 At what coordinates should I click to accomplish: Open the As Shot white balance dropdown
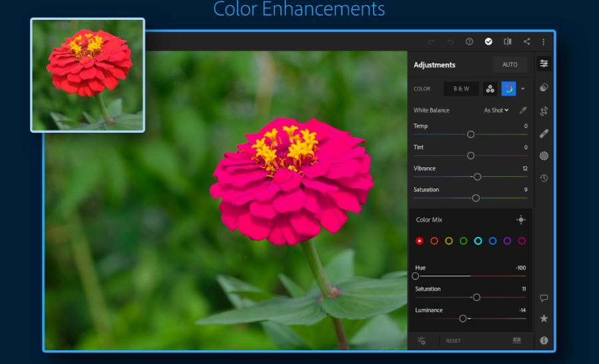pyautogui.click(x=497, y=110)
